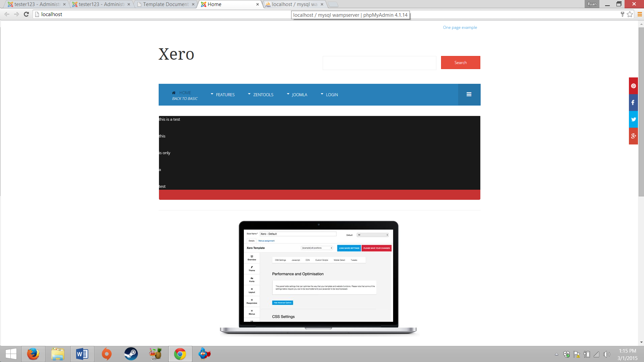Image resolution: width=644 pixels, height=362 pixels.
Task: Open Microsoft Word from the taskbar
Action: [x=82, y=354]
